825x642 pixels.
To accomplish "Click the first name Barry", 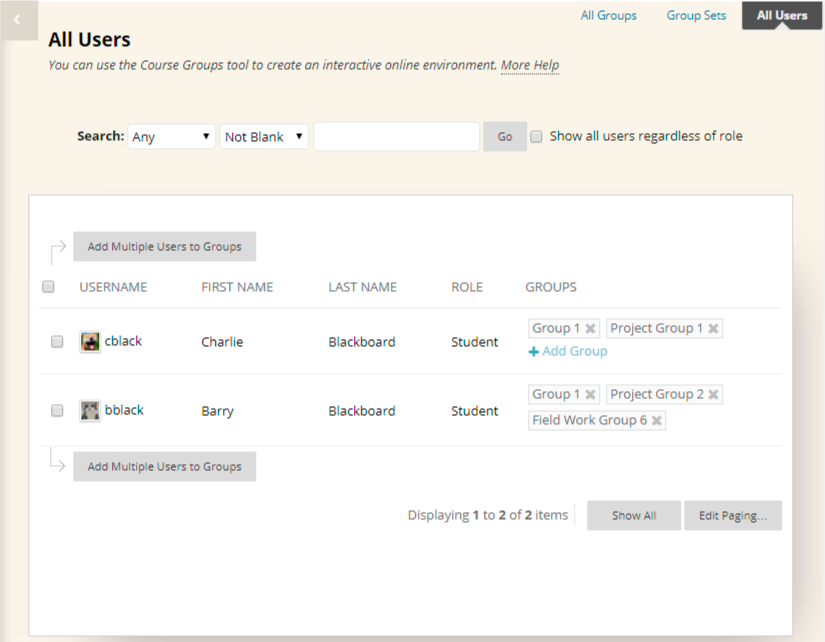I will (217, 411).
